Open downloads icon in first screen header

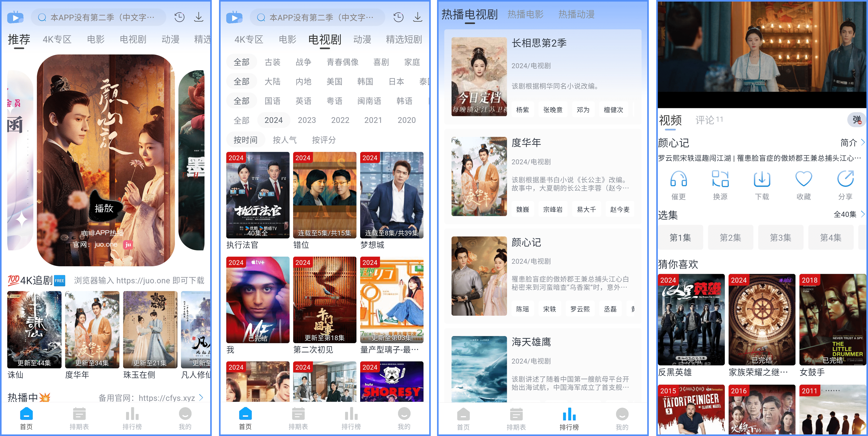coord(199,17)
